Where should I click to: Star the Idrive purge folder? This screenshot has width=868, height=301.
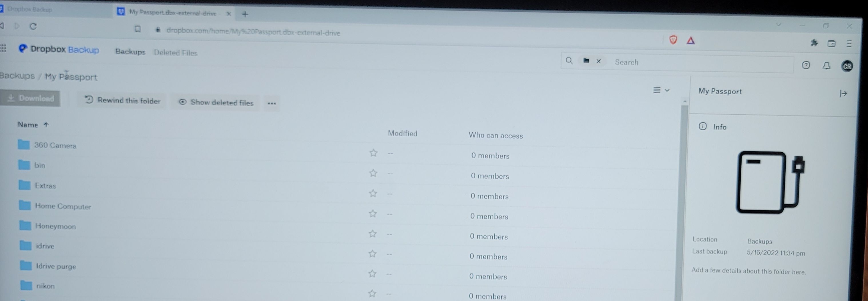[372, 273]
